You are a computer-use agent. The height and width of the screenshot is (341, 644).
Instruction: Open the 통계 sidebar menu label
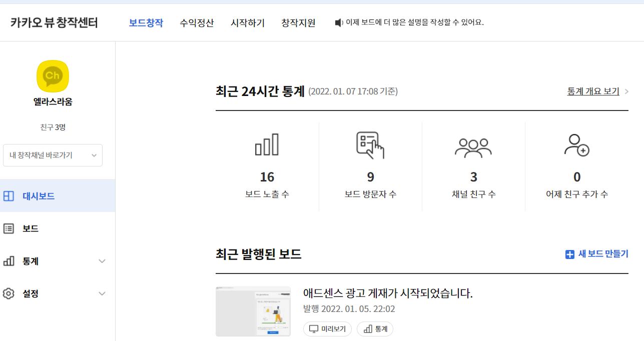(x=31, y=261)
